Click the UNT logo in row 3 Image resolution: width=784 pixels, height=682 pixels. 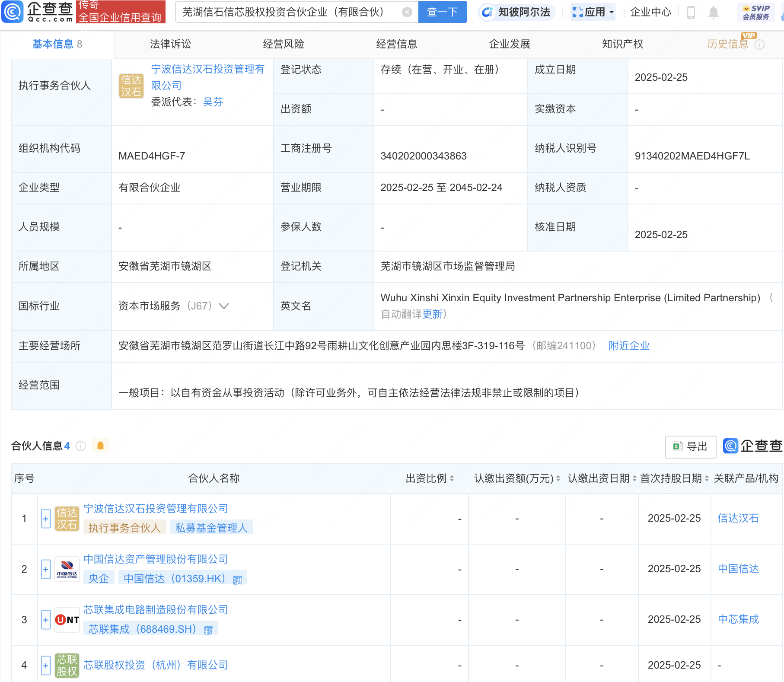pos(67,620)
